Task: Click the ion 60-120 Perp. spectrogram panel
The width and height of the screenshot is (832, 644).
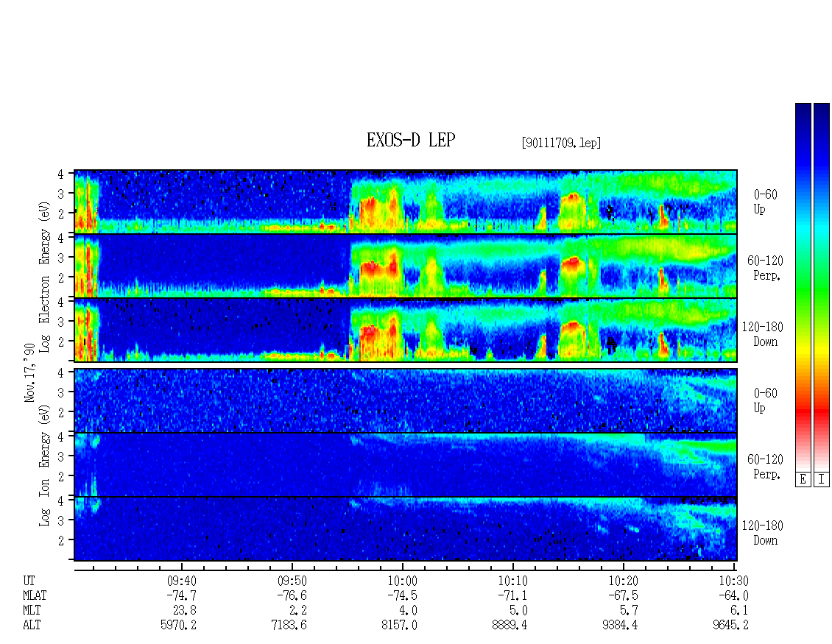Action: click(406, 464)
